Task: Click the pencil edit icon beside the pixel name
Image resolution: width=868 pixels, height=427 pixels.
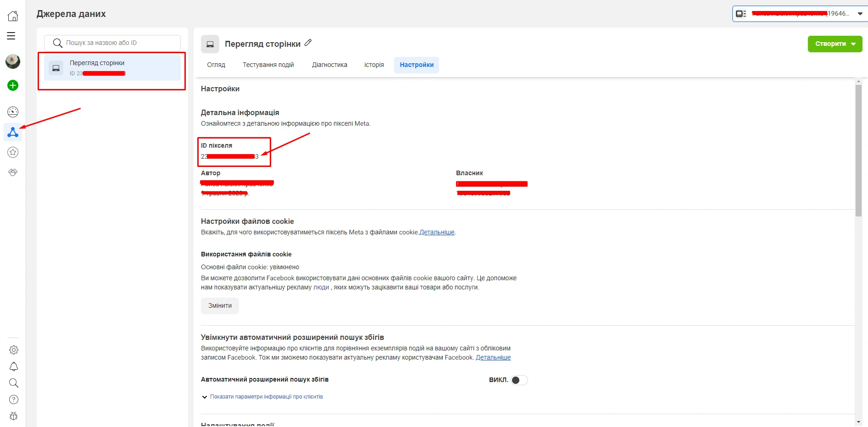Action: [x=308, y=43]
